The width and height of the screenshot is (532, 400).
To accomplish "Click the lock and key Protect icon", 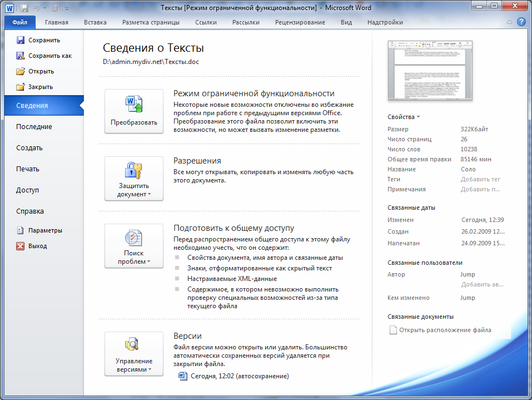I will click(x=133, y=170).
